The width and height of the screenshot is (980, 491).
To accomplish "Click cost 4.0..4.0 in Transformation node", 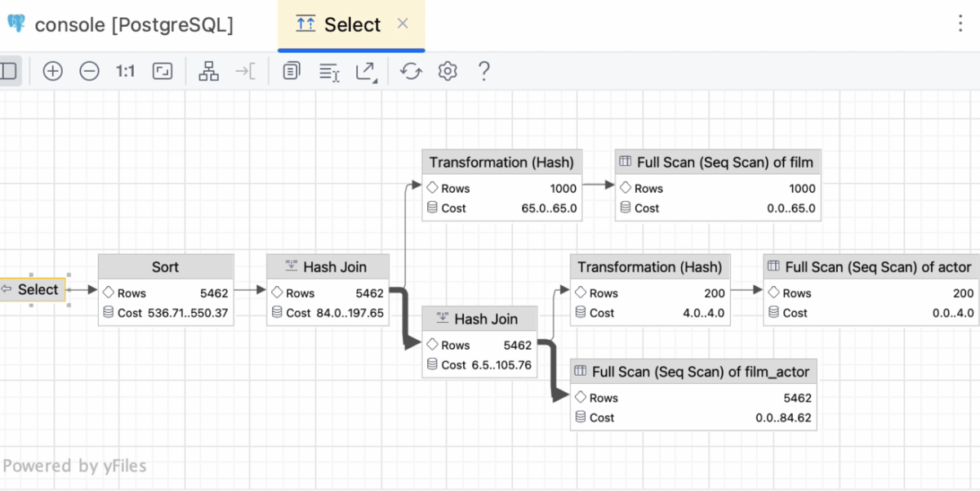I will pos(703,313).
